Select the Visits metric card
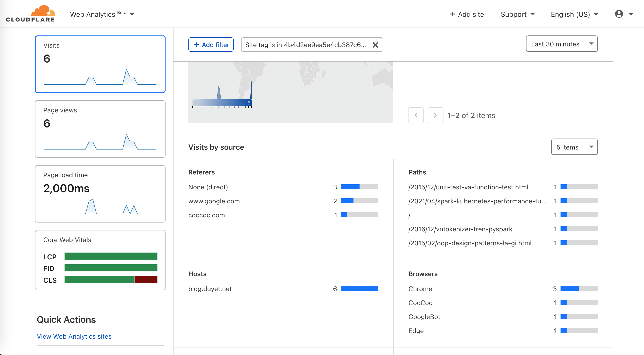This screenshot has height=355, width=644. click(x=100, y=64)
